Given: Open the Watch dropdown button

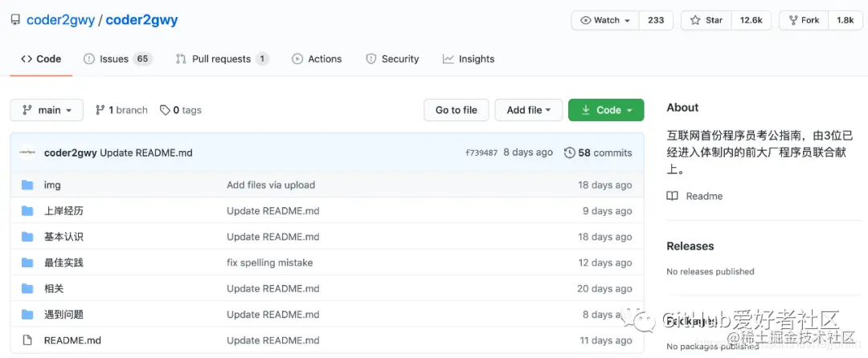Looking at the screenshot, I should click(605, 20).
